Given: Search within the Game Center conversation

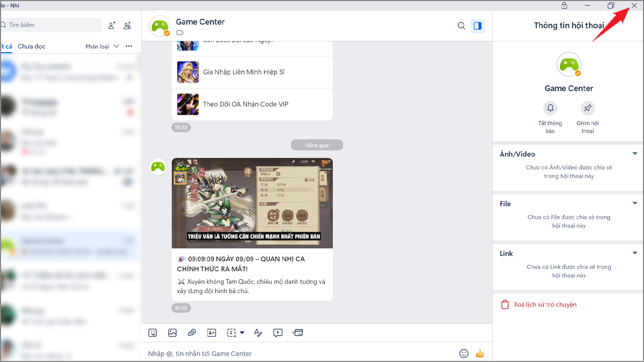Looking at the screenshot, I should tap(461, 26).
